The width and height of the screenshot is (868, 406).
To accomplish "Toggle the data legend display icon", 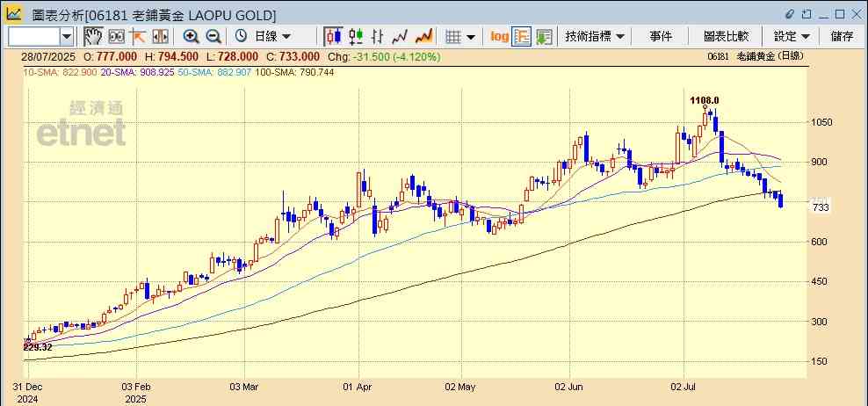I will point(522,37).
